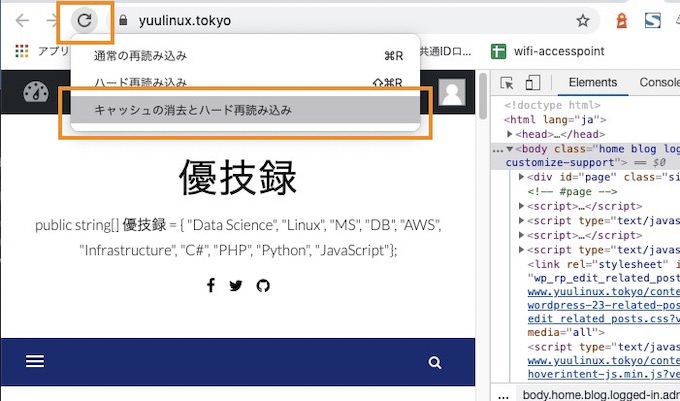Image resolution: width=680 pixels, height=401 pixels.
Task: Open the hoverintent-js.min.js script link
Action: point(604,374)
